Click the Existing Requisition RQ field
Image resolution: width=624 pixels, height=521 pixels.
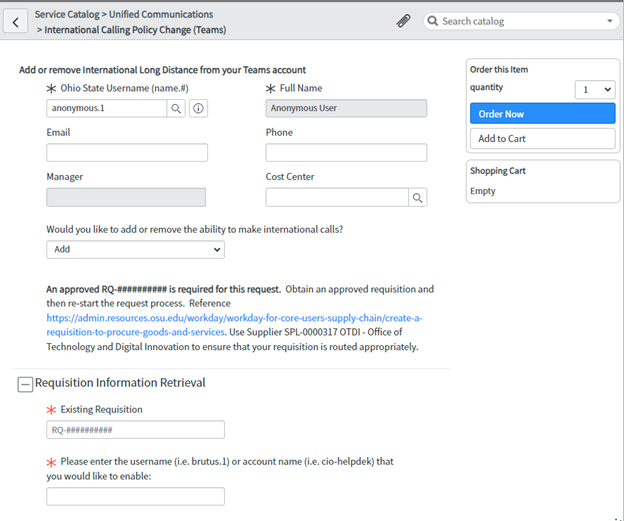pyautogui.click(x=135, y=430)
